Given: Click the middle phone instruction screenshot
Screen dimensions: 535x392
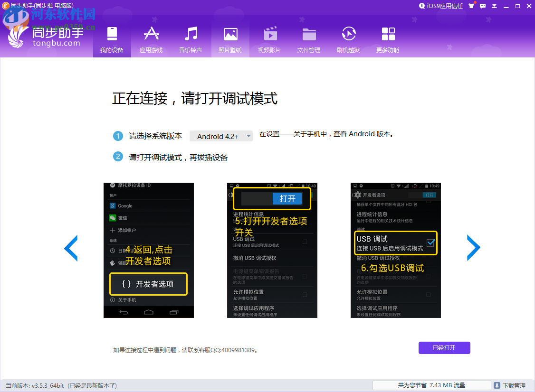Looking at the screenshot, I should pyautogui.click(x=272, y=250).
